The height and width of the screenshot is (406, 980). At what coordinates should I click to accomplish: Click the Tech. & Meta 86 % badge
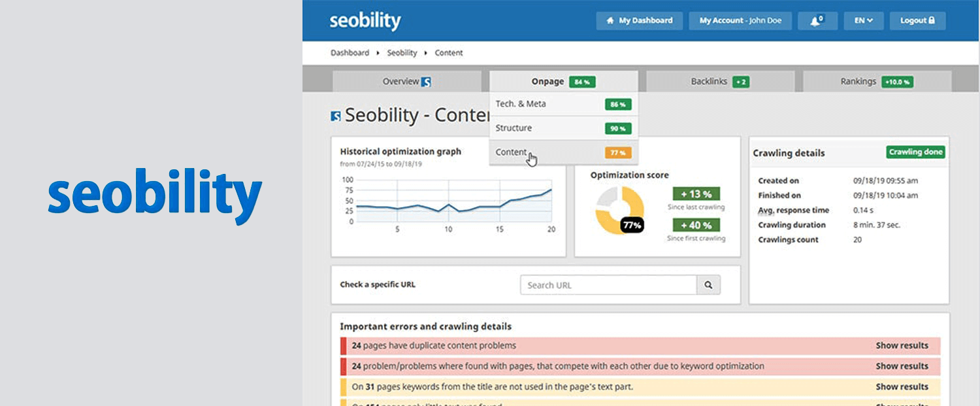coord(618,105)
